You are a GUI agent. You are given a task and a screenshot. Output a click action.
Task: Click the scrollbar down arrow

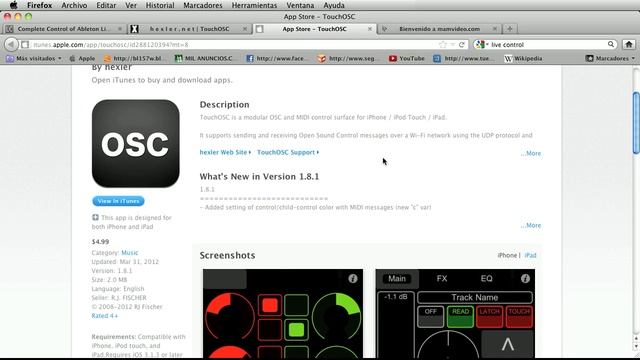[636, 348]
